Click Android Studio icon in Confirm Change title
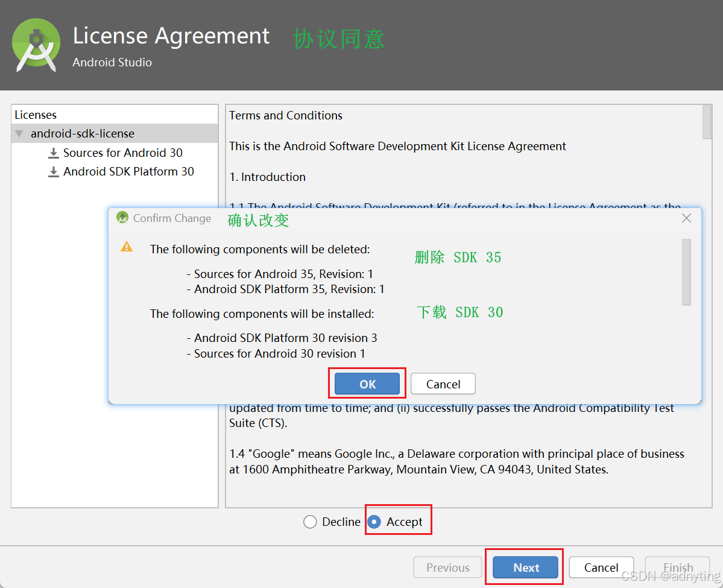723x588 pixels. (x=122, y=217)
